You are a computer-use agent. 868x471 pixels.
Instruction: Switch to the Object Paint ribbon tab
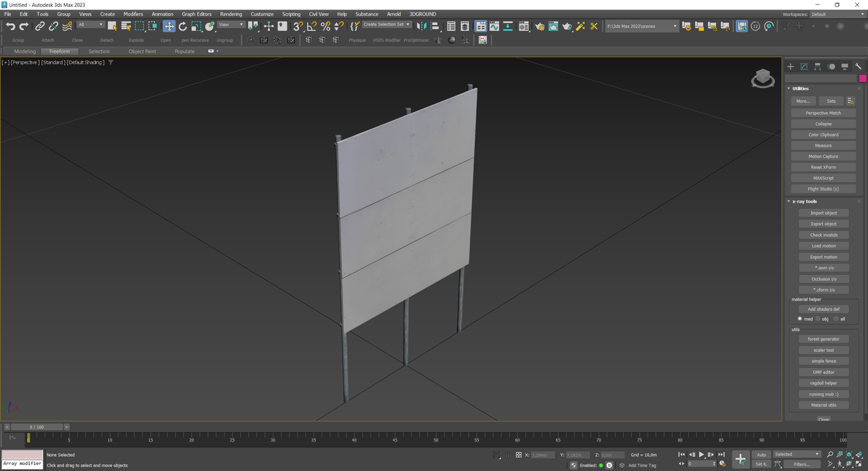142,52
